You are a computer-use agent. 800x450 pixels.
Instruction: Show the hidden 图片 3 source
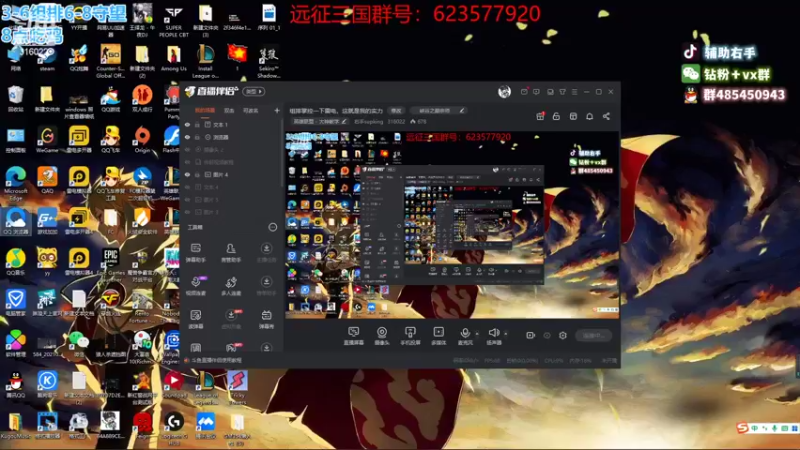point(187,212)
